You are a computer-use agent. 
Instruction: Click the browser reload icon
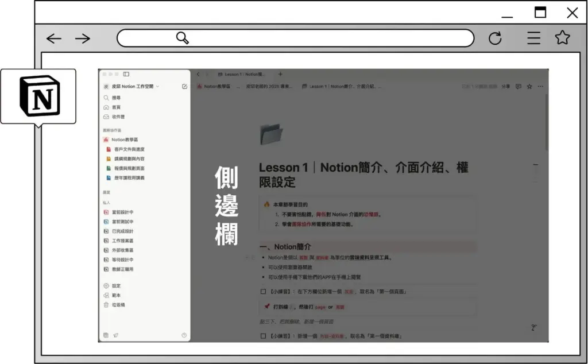(495, 38)
